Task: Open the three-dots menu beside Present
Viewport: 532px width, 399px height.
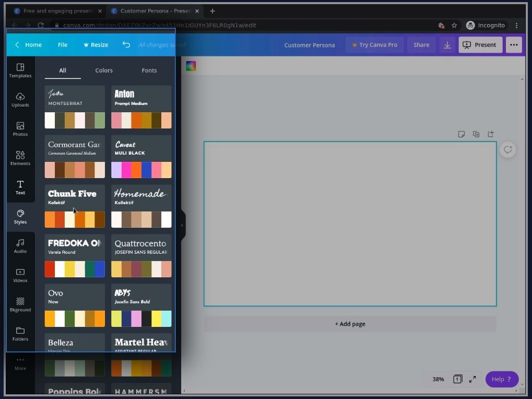Action: click(x=514, y=45)
